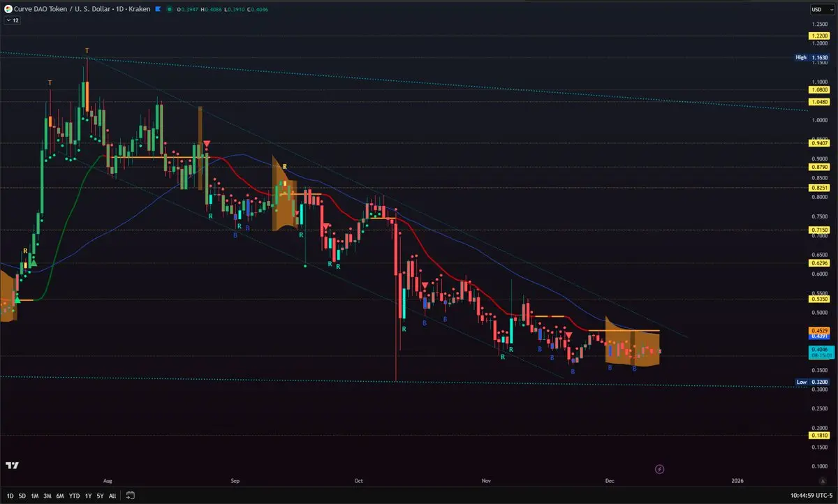Image resolution: width=838 pixels, height=504 pixels.
Task: Click the open value 0.3947 in the header
Action: coord(189,9)
